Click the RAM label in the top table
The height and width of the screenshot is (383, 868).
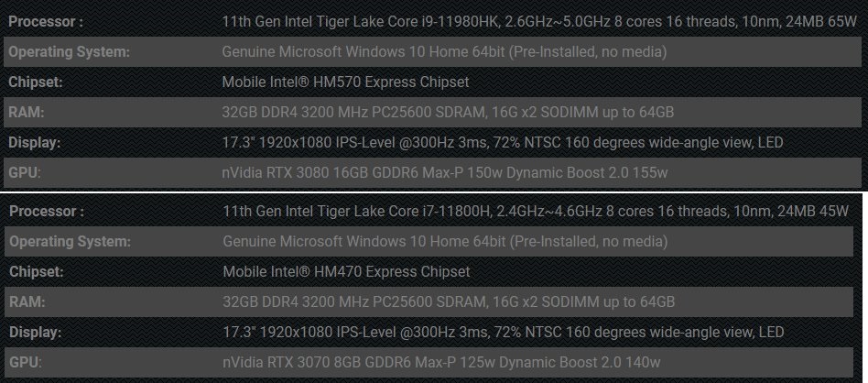(27, 112)
